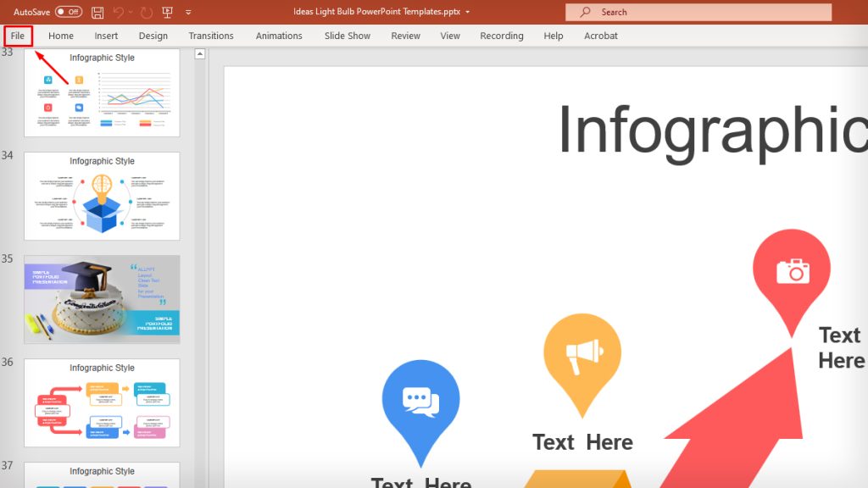Open the file name dropdown in title bar
Image resolution: width=868 pixels, height=488 pixels.
point(467,12)
